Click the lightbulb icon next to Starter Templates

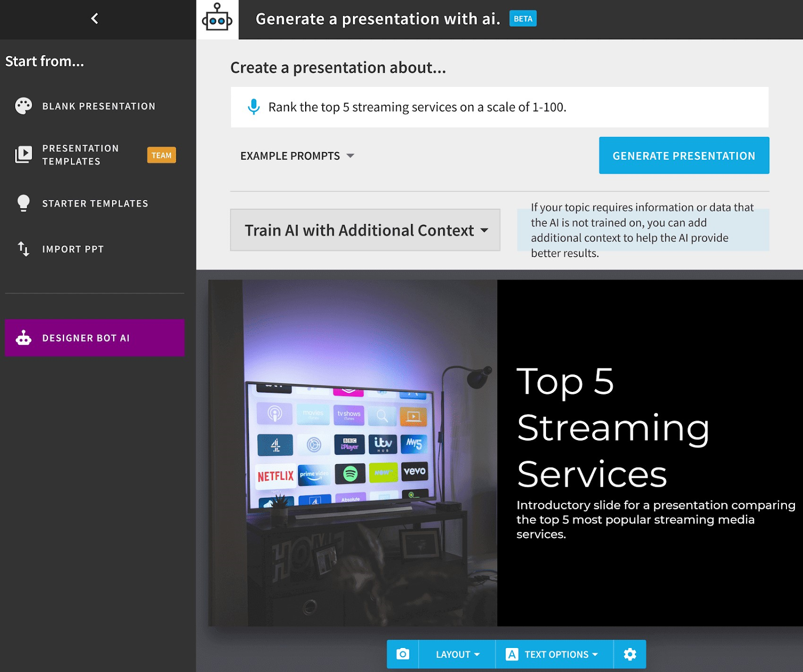tap(23, 203)
